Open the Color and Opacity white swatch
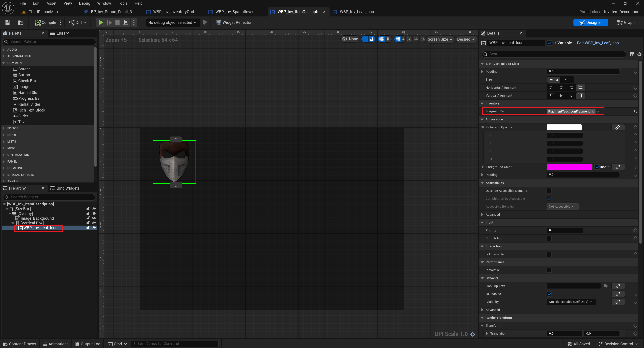Screen dimensions: 644x348 coord(564,127)
